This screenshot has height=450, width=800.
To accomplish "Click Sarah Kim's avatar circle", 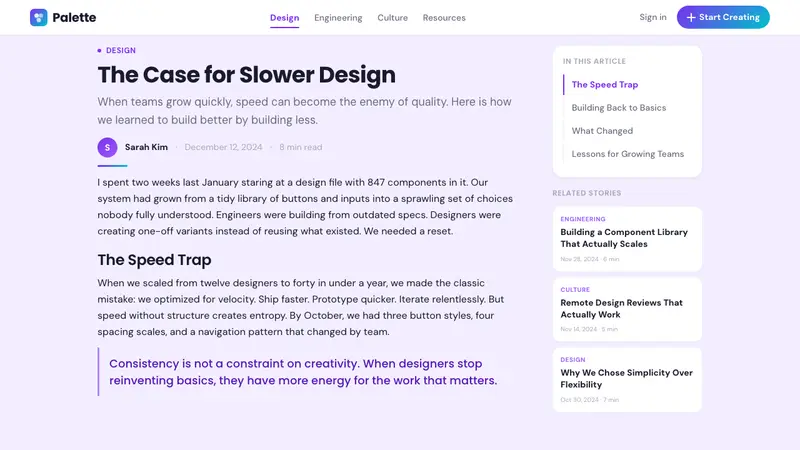I will click(107, 147).
